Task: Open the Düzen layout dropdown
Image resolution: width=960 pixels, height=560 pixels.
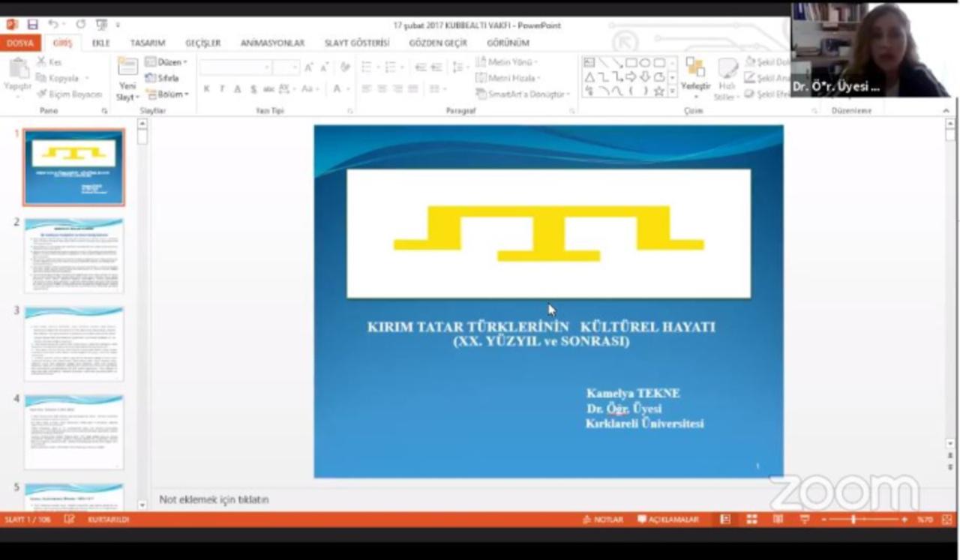Action: 166,62
